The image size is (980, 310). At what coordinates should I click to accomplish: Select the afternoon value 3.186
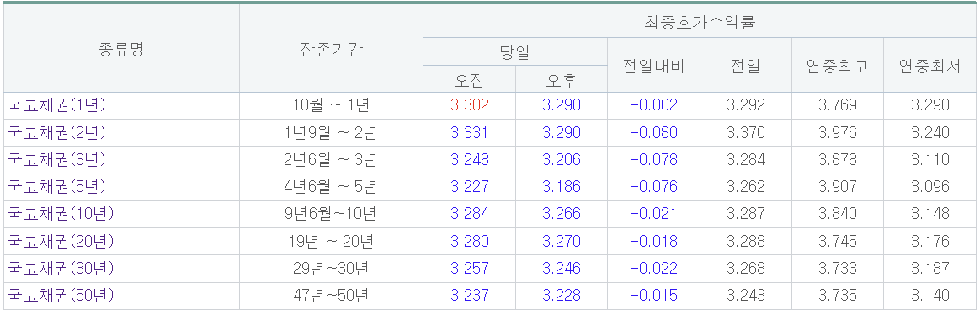pos(562,187)
